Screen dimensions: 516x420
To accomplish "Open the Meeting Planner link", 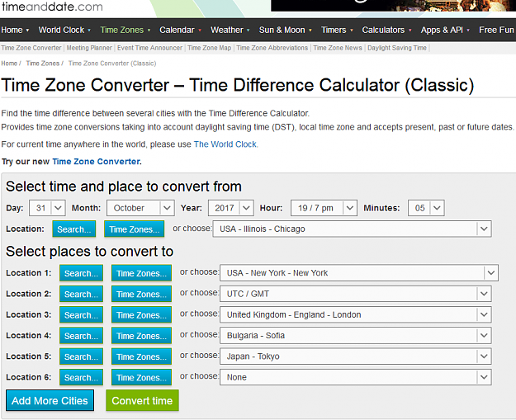I will [x=89, y=48].
